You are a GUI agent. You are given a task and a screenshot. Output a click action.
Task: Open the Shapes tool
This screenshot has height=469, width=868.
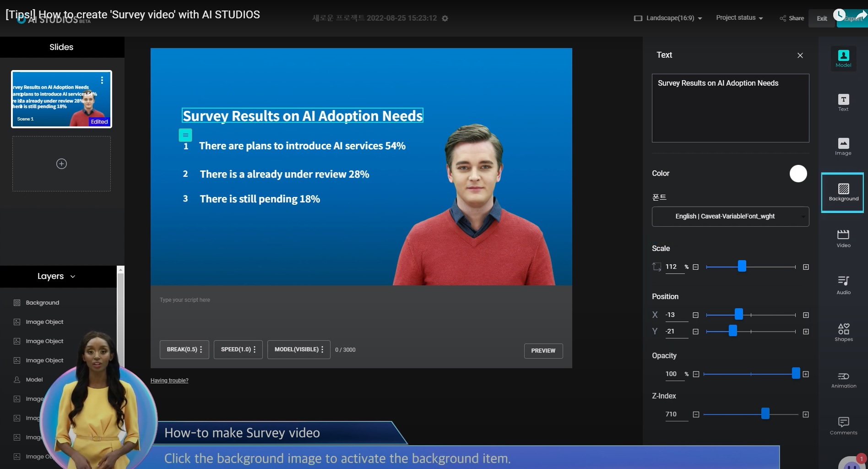843,332
